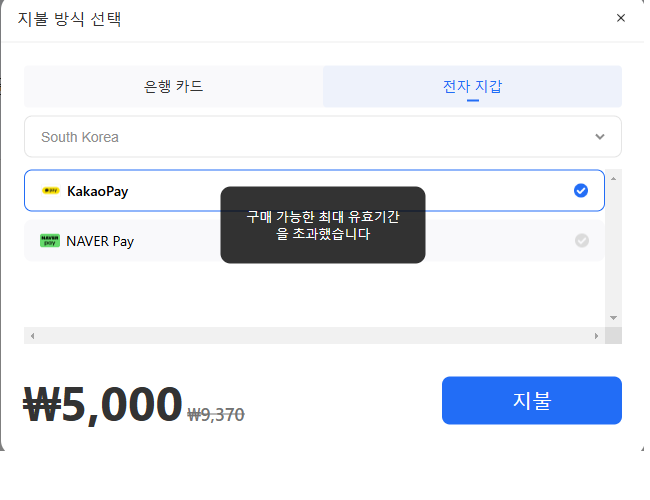Screen dimensions: 650x500
Task: Click the strikethrough ₩9,370 original price
Action: click(216, 415)
